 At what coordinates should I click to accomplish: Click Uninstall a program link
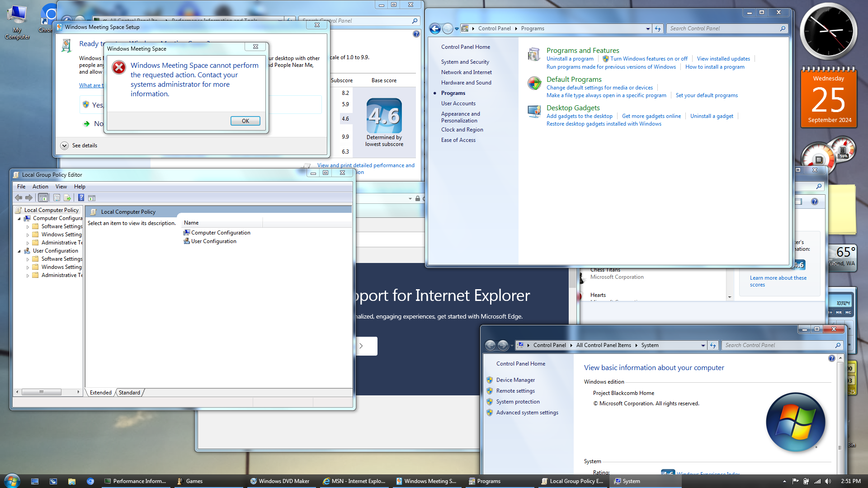click(570, 59)
